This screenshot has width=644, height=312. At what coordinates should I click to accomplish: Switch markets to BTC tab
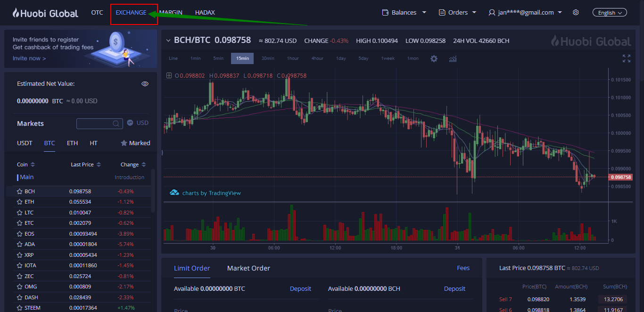click(x=50, y=143)
